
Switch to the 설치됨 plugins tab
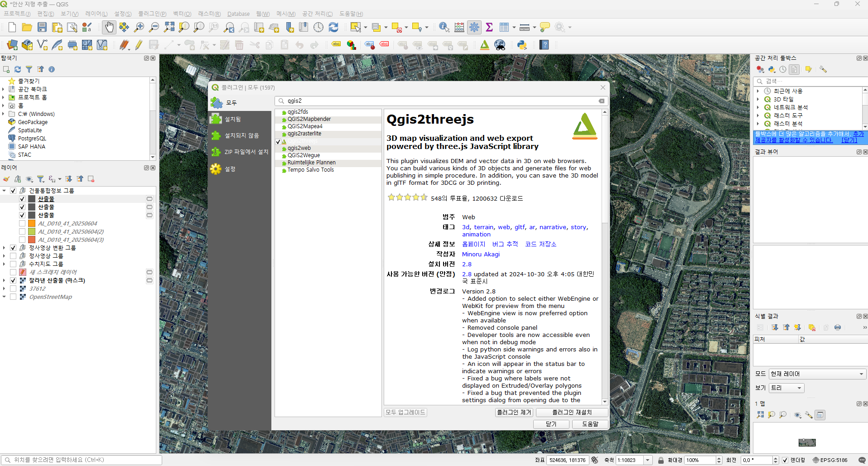[x=240, y=119]
